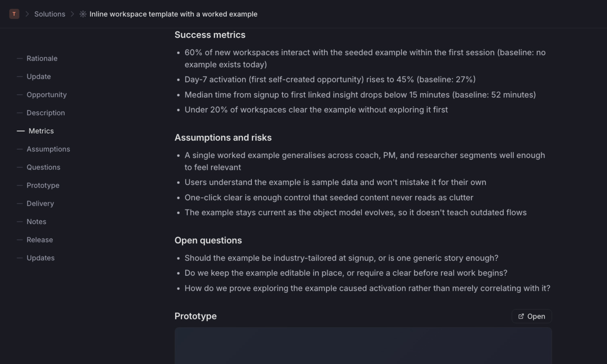Image resolution: width=607 pixels, height=364 pixels.
Task: Go to Updates in the outline
Action: pyautogui.click(x=40, y=258)
